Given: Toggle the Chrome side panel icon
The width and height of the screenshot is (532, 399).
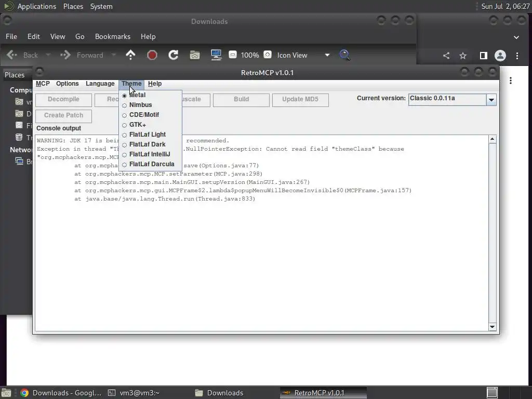Looking at the screenshot, I should (x=484, y=56).
